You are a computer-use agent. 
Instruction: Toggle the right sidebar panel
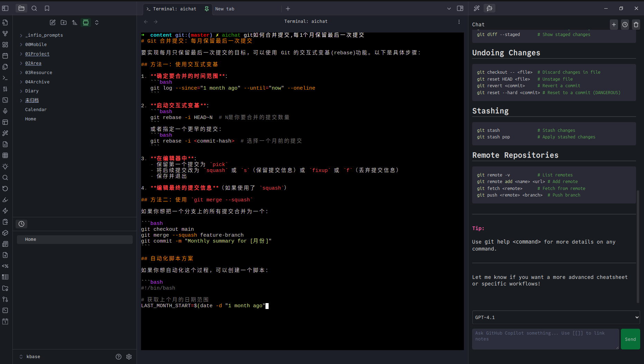460,8
